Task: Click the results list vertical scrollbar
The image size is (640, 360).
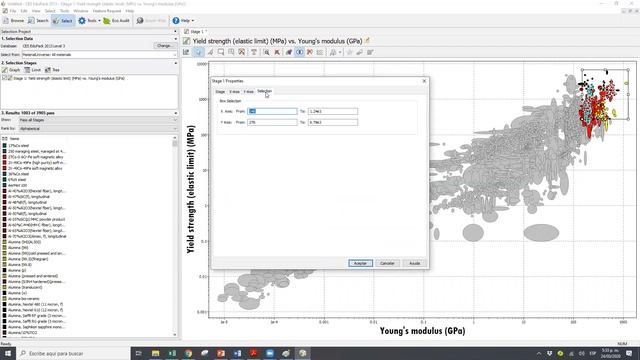Action: [x=175, y=237]
